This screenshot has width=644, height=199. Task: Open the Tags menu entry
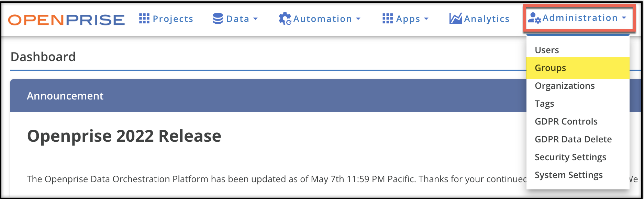[x=544, y=104]
